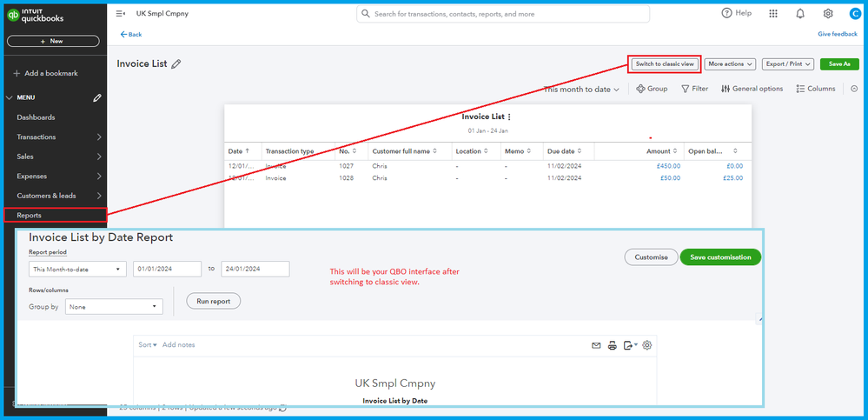Viewport: 868px width, 420px height.
Task: Click the QuickBooks logo
Action: (35, 16)
